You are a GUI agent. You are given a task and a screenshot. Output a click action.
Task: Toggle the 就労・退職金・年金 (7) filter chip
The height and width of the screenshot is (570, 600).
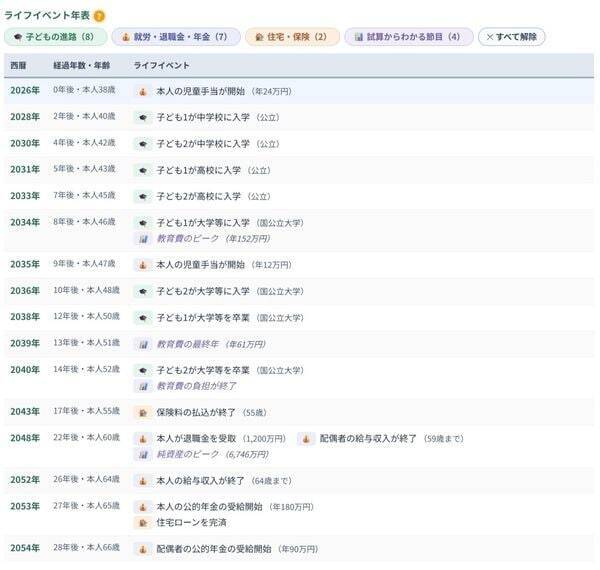point(176,37)
